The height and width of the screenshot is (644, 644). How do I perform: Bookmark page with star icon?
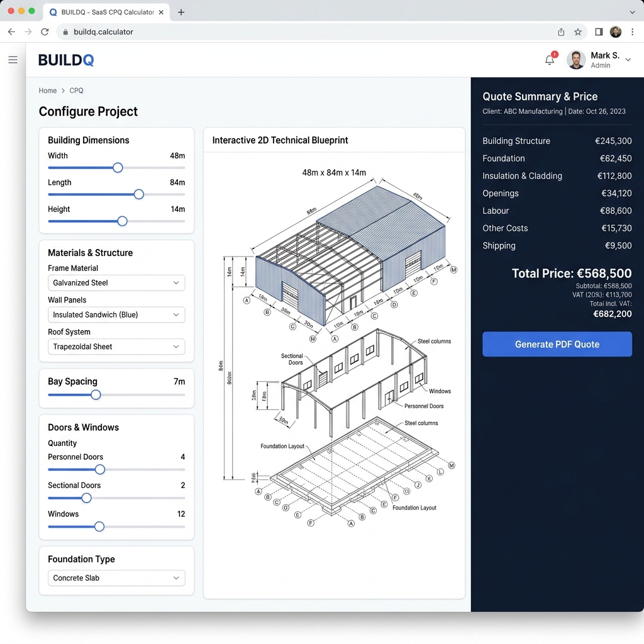click(578, 31)
